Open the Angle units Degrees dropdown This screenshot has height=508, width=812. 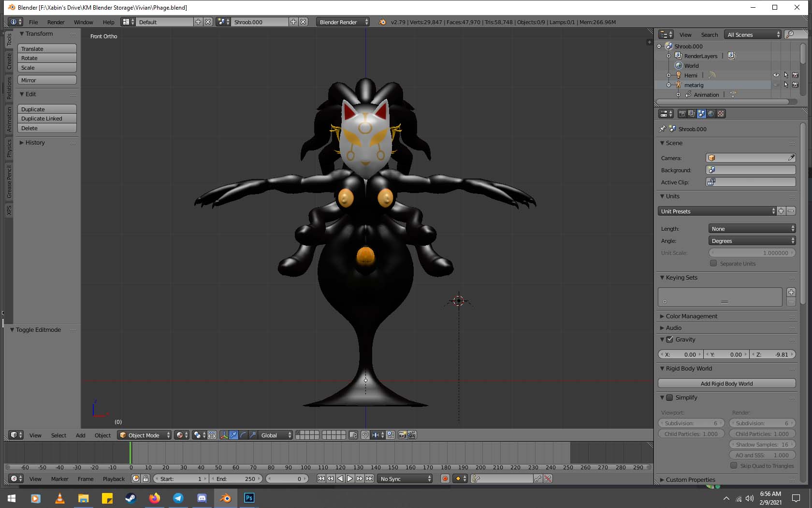(752, 241)
